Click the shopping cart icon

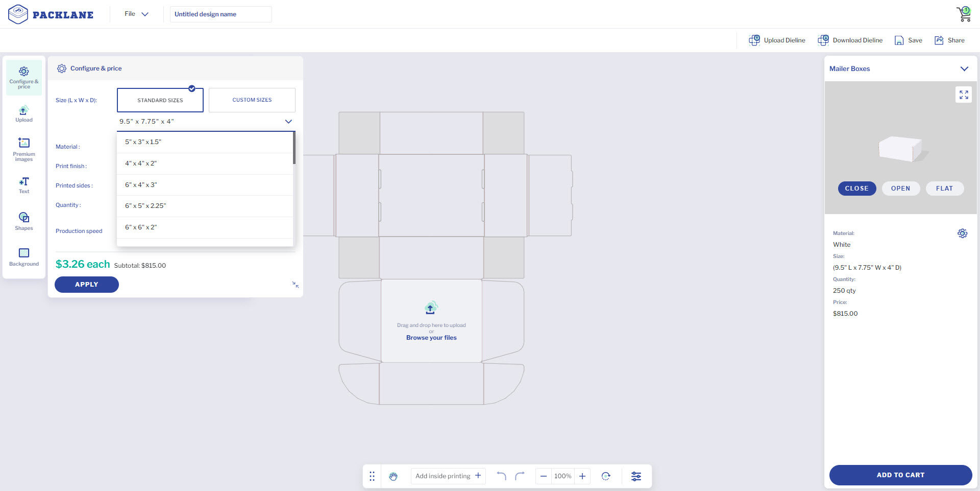coord(964,14)
